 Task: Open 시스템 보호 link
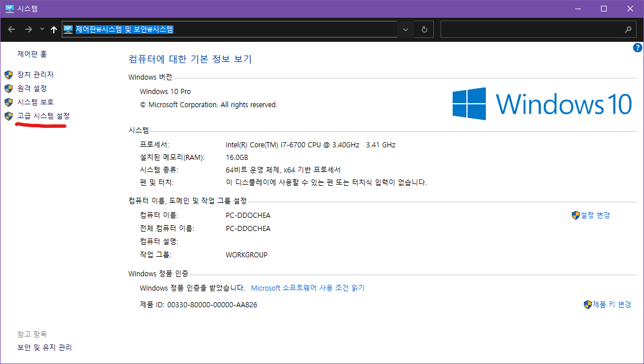(36, 102)
